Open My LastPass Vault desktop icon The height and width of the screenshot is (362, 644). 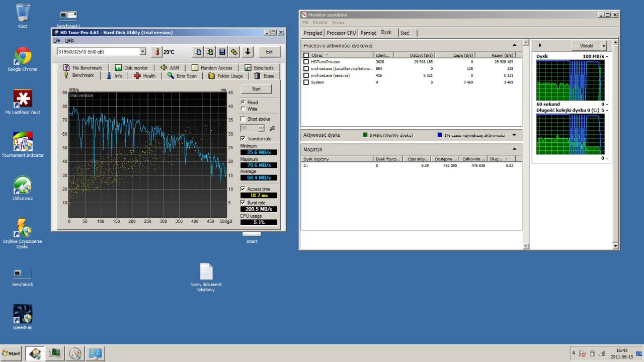[x=23, y=102]
